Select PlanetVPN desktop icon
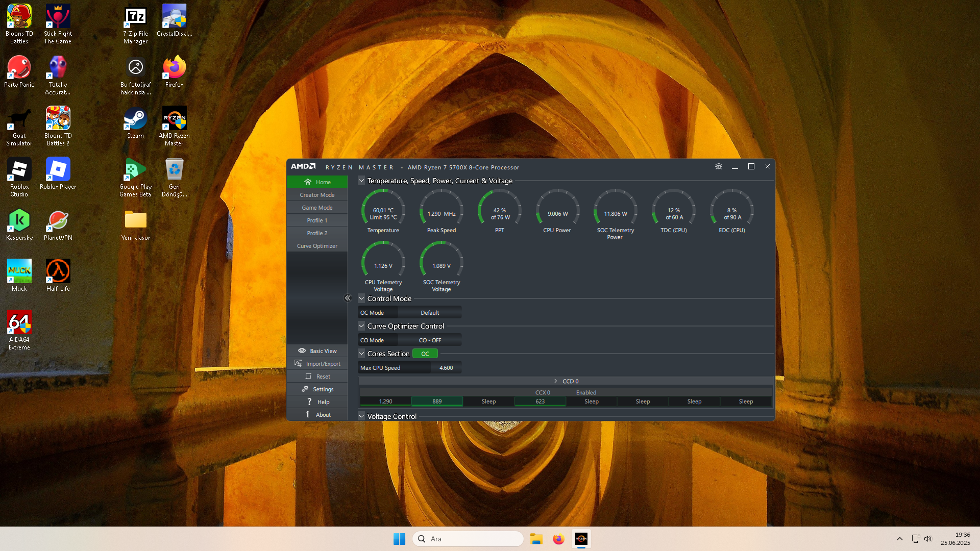This screenshot has width=980, height=551. (x=58, y=224)
